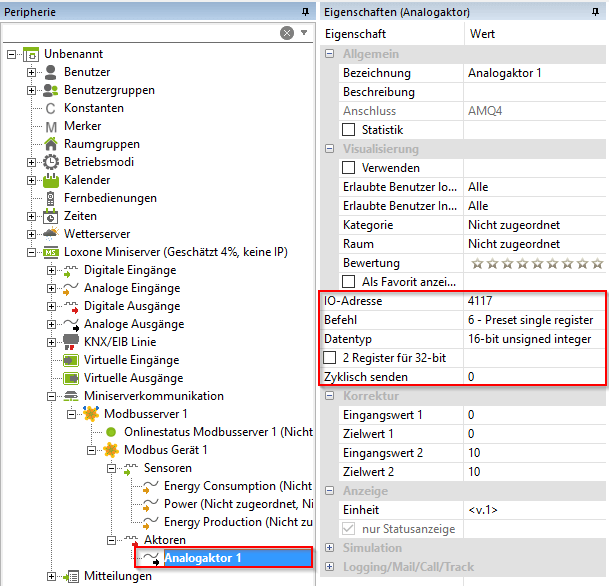Enable 2 Register für 32-bit

[x=331, y=358]
